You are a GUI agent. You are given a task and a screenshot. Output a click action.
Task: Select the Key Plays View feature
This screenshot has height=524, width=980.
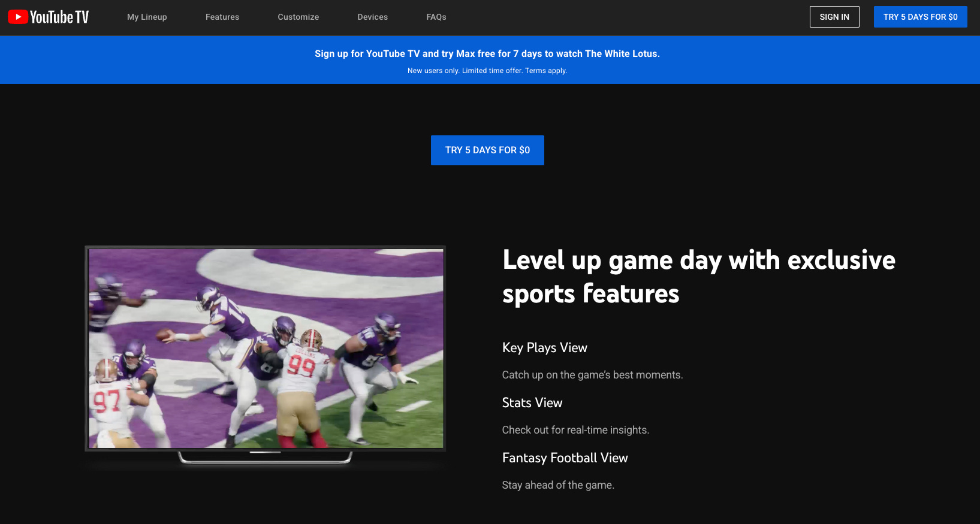[545, 347]
